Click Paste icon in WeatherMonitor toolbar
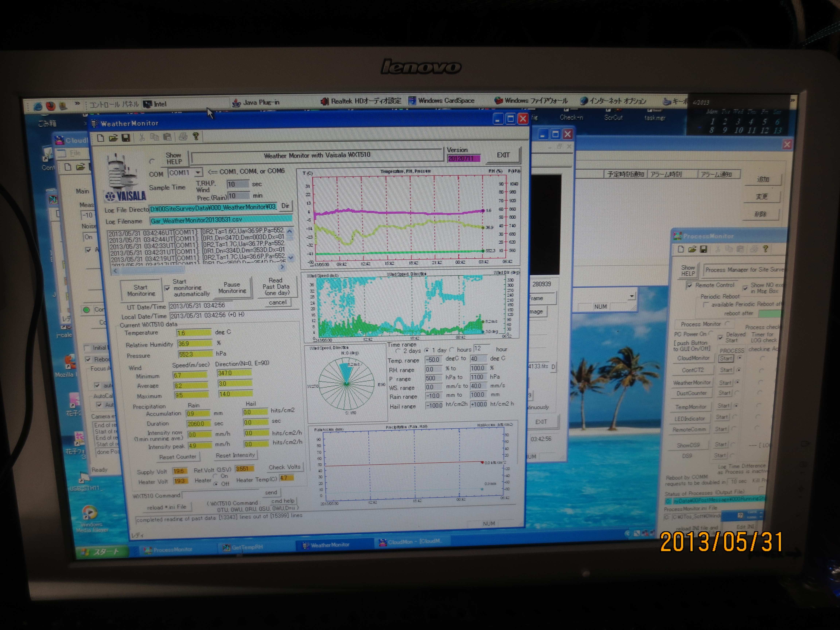Viewport: 840px width, 630px height. pyautogui.click(x=167, y=137)
